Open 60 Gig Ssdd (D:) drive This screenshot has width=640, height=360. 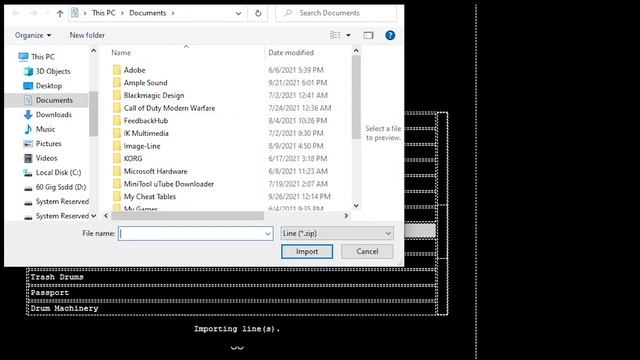point(60,187)
